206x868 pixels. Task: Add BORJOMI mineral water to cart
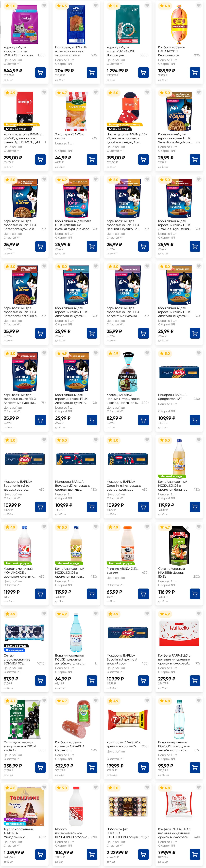pos(195,768)
